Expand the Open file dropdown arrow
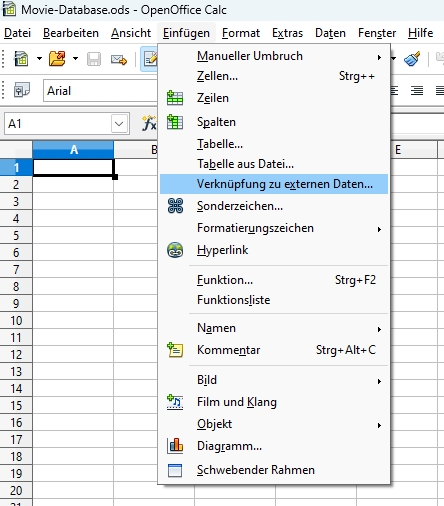 point(75,59)
